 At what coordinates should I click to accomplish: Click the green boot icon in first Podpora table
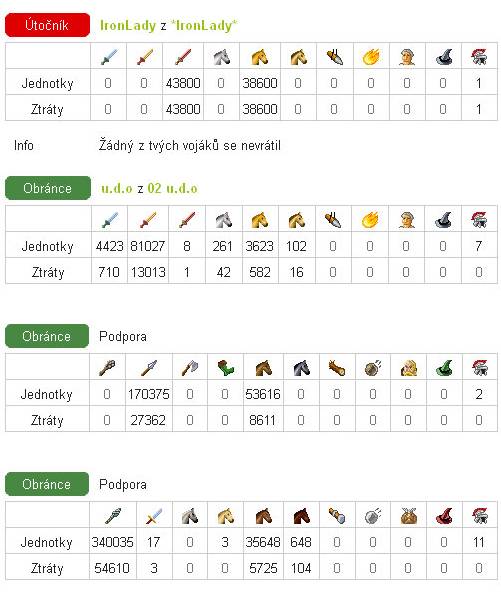226,368
